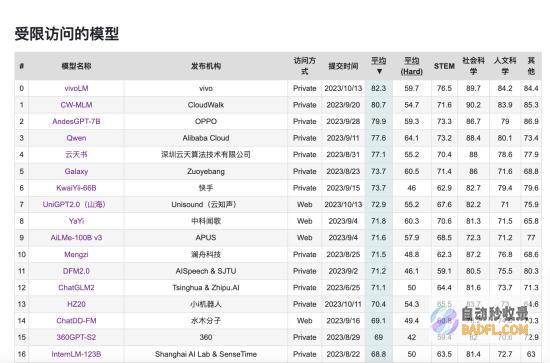Click the 快手 organization cell

tap(206, 188)
